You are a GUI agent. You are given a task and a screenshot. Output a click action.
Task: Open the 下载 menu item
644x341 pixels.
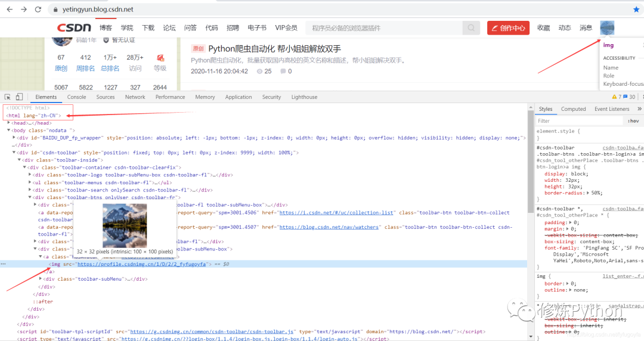[148, 27]
